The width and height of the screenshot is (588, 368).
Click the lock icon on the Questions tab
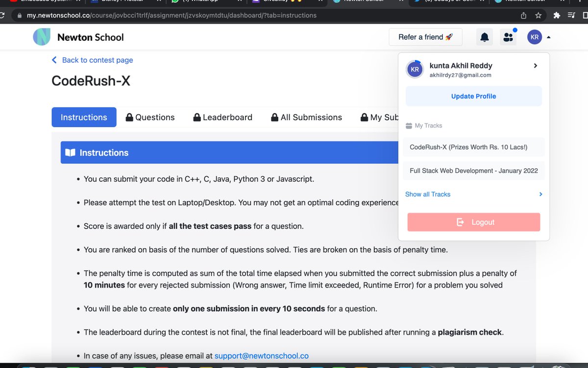point(129,117)
